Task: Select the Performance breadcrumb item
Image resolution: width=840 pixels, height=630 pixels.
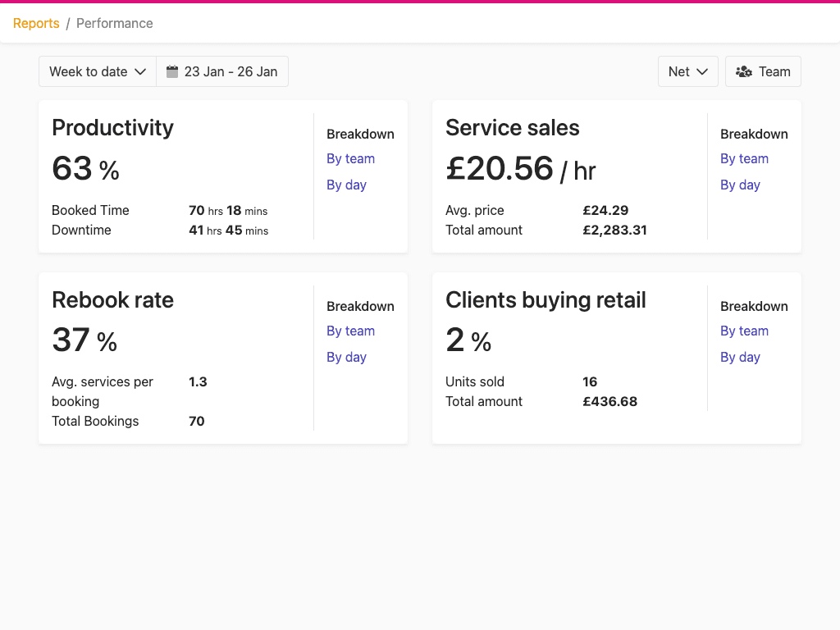Action: click(114, 23)
